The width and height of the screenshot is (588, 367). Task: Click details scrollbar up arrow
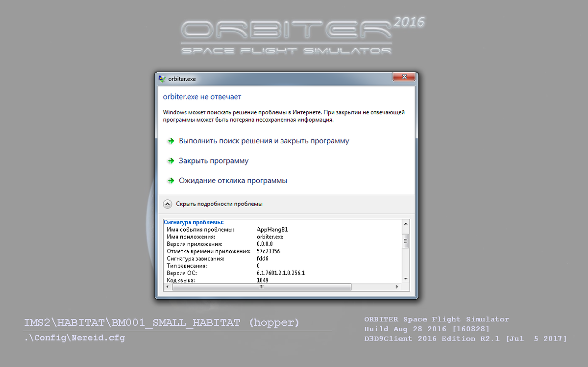[x=405, y=224]
